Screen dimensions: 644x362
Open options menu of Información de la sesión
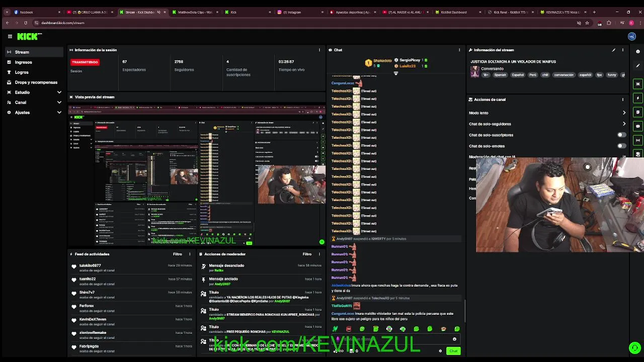[319, 50]
